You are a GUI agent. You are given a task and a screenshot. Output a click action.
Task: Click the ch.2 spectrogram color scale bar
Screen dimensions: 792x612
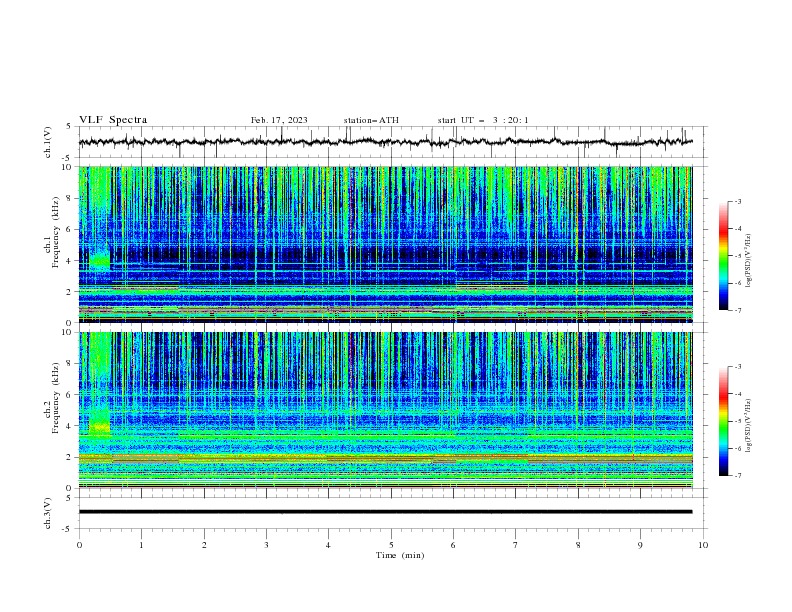point(724,421)
